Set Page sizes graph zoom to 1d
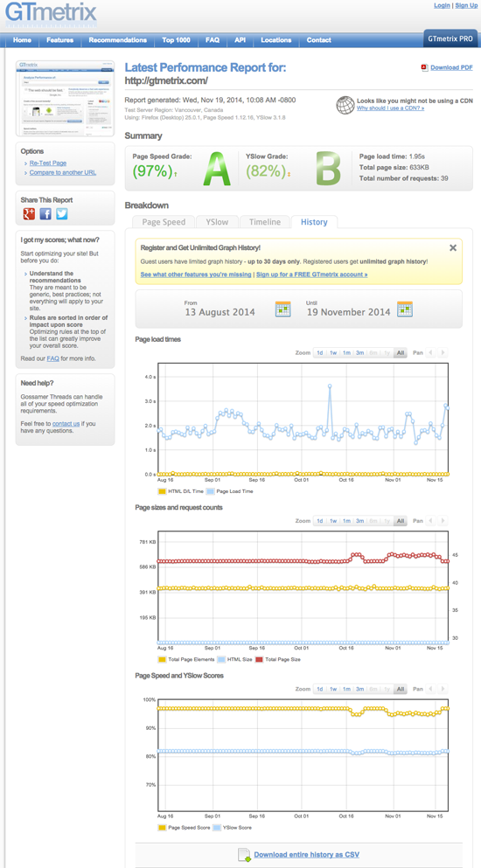 coord(320,521)
